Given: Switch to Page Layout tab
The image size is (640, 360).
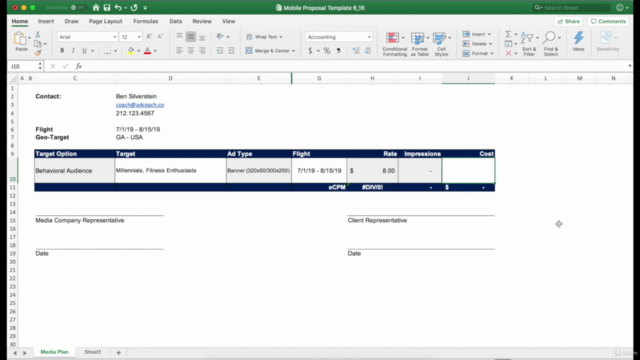Looking at the screenshot, I should click(105, 21).
